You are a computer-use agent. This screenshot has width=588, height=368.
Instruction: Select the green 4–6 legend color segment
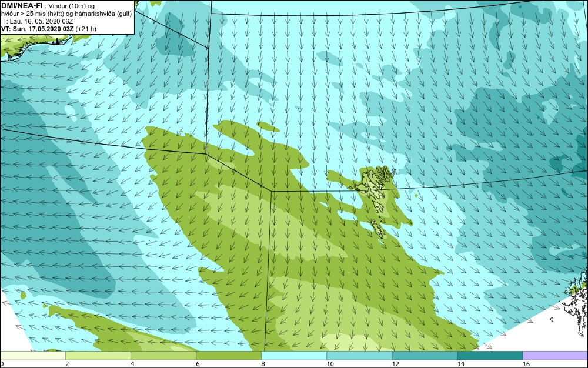point(163,355)
